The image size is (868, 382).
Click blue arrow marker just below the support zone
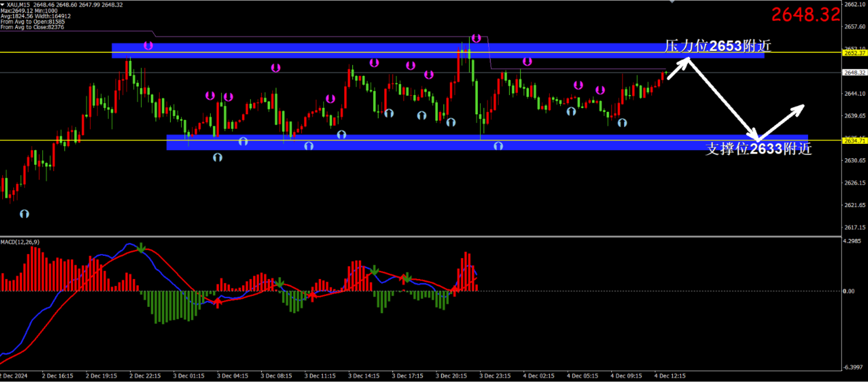217,157
